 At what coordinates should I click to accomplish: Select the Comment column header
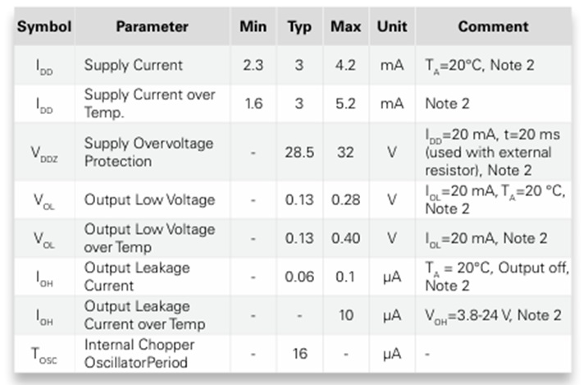point(495,27)
